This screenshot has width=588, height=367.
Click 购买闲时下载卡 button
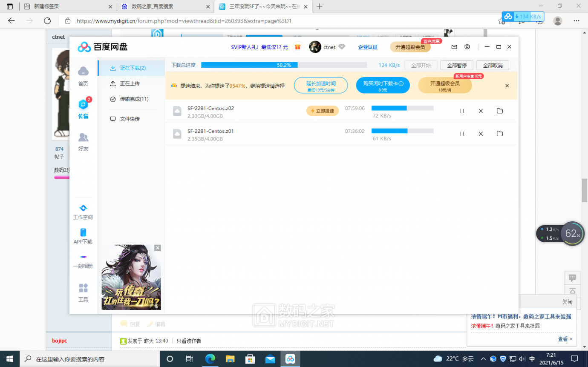click(383, 86)
